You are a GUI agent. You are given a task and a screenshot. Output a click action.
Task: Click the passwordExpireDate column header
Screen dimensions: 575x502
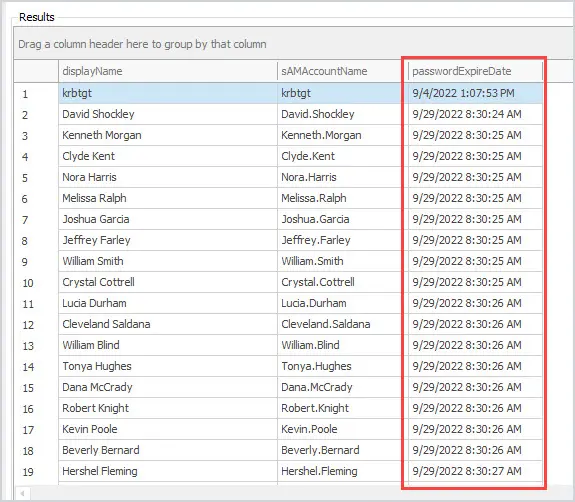coord(475,71)
